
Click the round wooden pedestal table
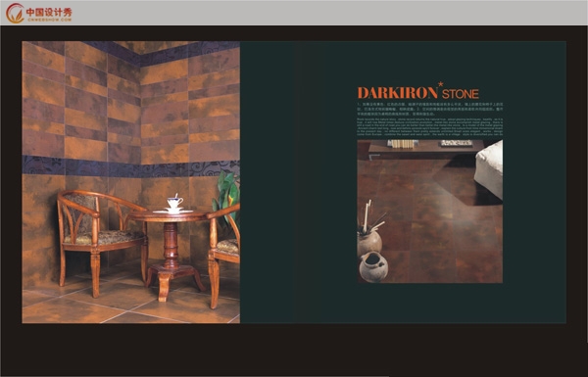[x=171, y=253]
